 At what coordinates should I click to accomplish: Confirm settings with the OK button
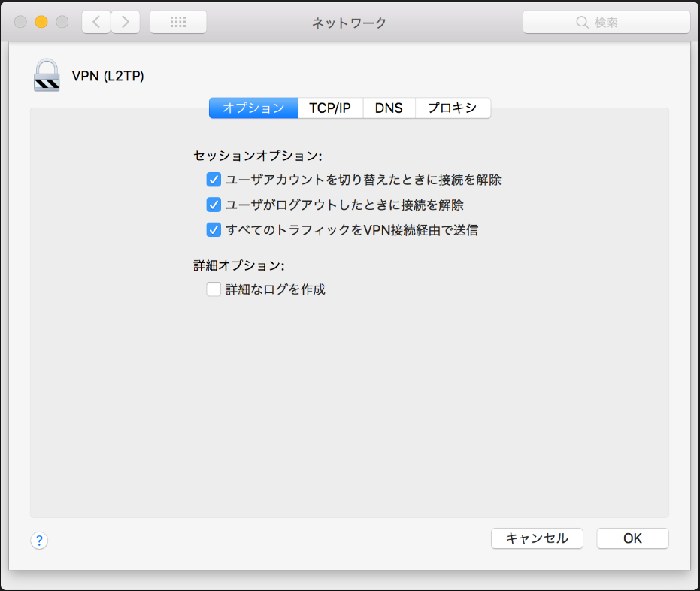point(632,538)
